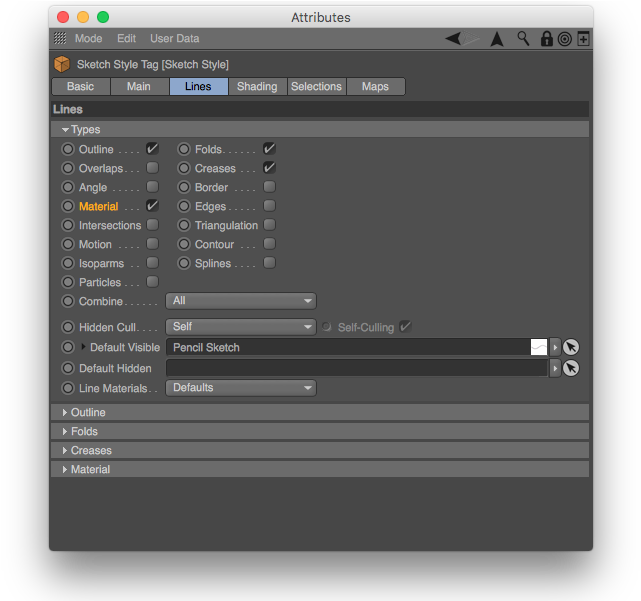Open new Attribute Manager plus icon
The width and height of the screenshot is (641, 601).
[583, 39]
